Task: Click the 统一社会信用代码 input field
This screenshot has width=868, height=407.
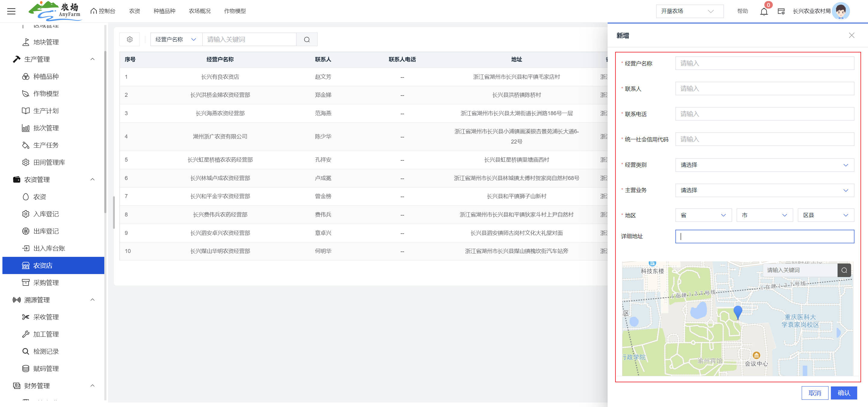Action: [764, 139]
